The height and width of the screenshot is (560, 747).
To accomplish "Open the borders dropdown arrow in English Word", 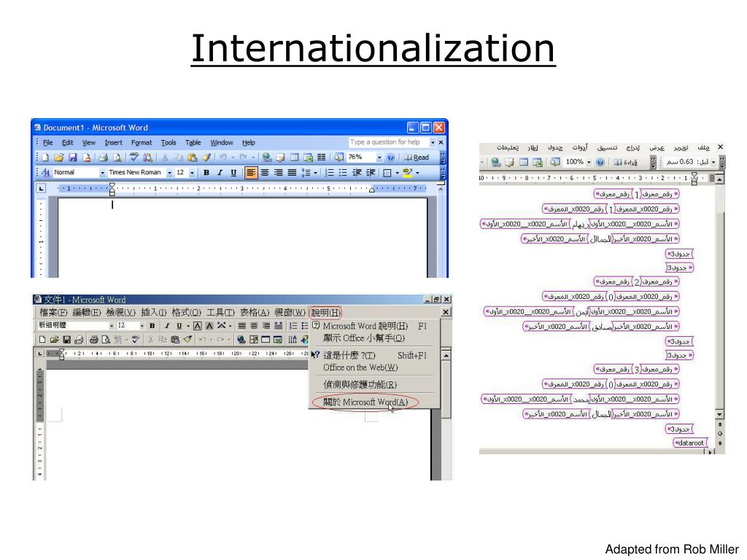I will point(397,173).
